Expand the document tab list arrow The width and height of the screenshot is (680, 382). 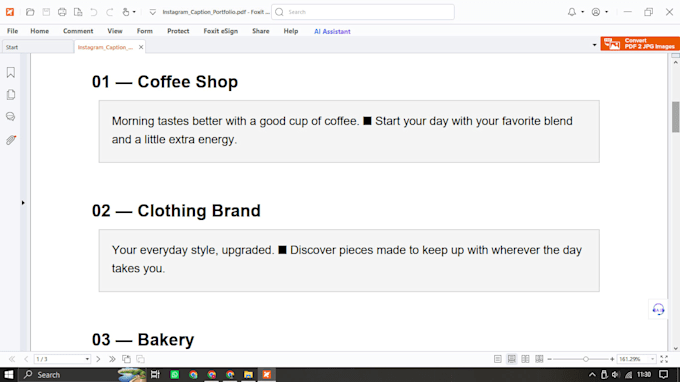click(x=595, y=45)
